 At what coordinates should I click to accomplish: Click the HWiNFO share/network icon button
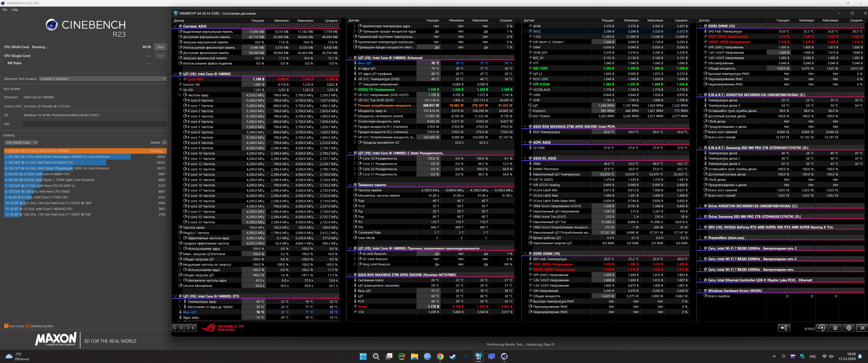[784, 328]
